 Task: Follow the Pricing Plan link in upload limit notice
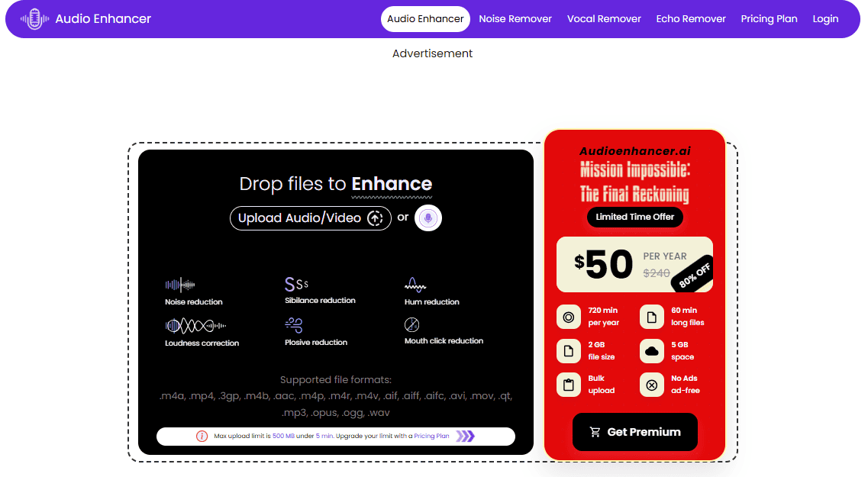coord(431,436)
